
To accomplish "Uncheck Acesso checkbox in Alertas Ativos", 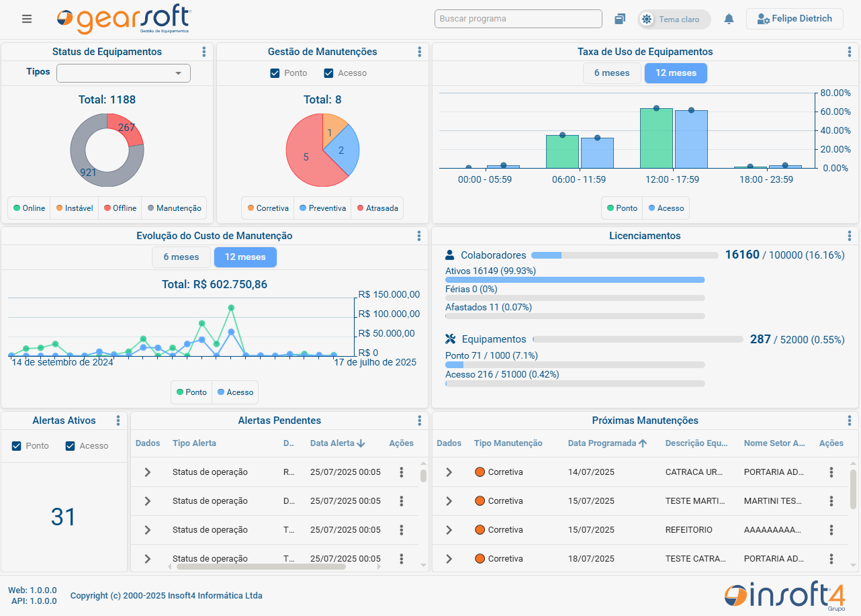I will tap(70, 446).
